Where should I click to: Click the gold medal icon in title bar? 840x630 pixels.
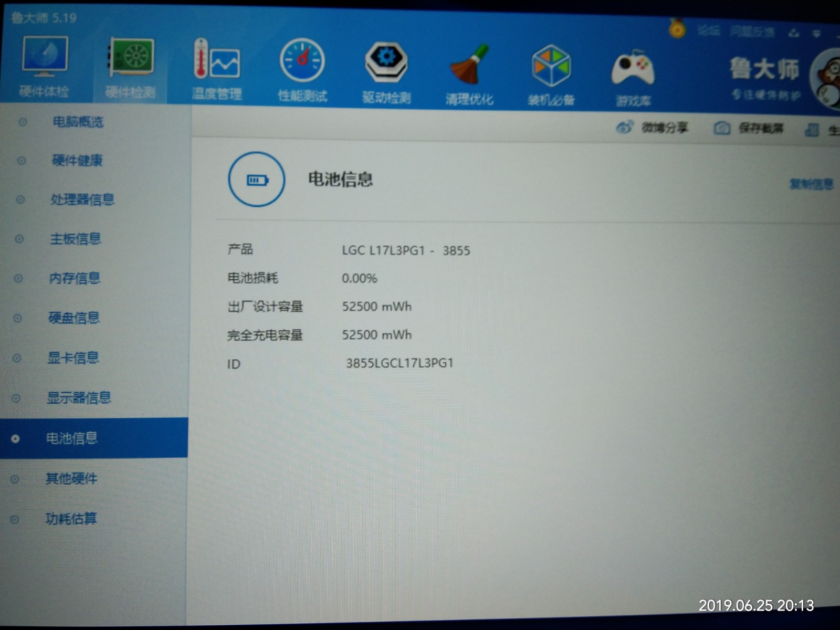pos(677,28)
